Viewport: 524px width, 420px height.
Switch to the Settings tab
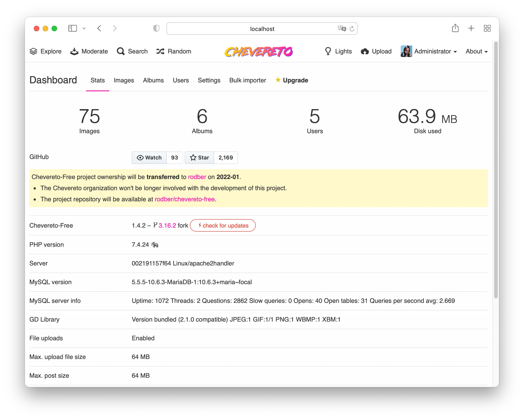point(209,80)
